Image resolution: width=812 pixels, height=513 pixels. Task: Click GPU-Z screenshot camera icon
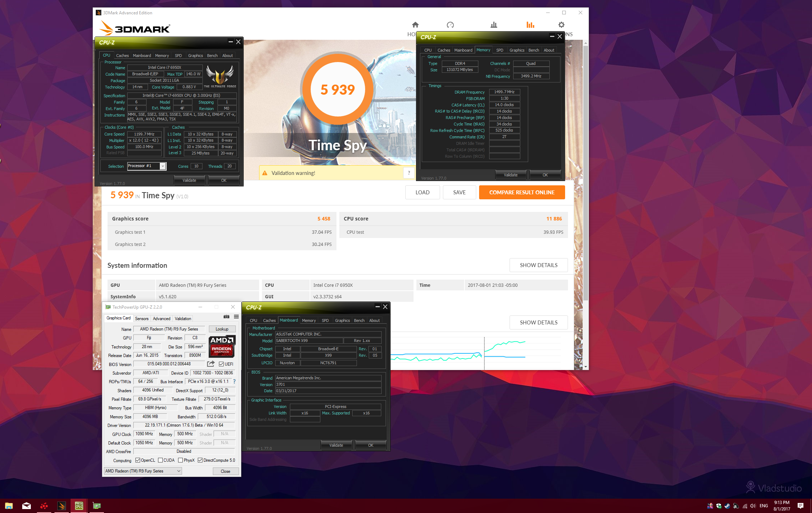click(x=226, y=317)
